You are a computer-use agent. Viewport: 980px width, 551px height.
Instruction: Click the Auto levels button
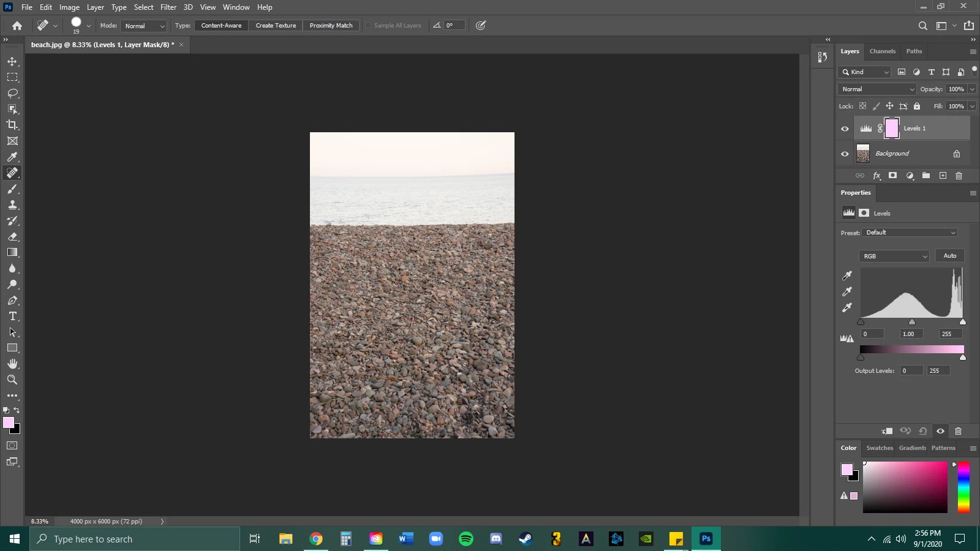click(x=949, y=256)
